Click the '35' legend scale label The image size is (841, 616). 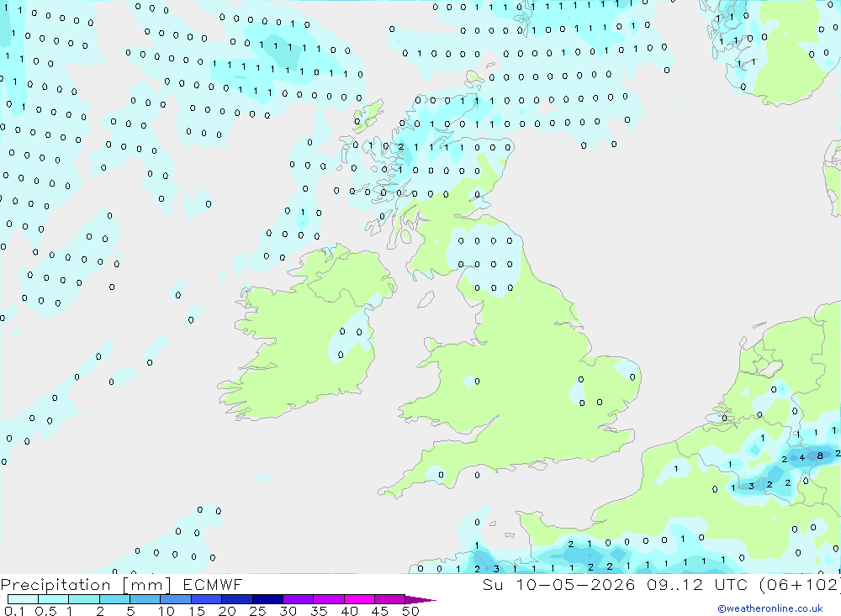(x=319, y=611)
